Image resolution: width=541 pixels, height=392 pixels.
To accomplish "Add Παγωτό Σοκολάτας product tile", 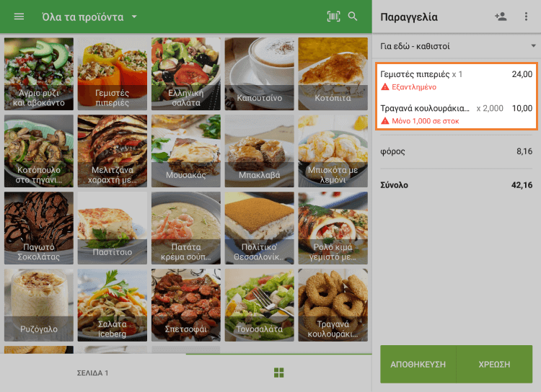I will click(x=39, y=228).
